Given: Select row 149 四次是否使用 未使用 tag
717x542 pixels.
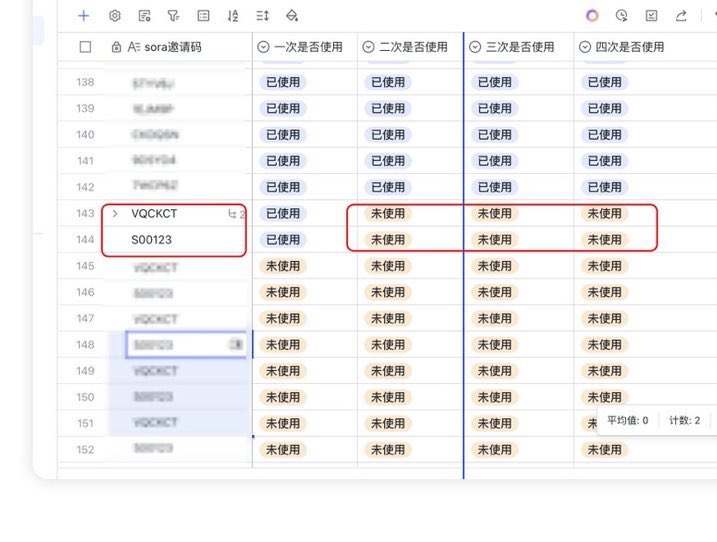Looking at the screenshot, I should [605, 371].
